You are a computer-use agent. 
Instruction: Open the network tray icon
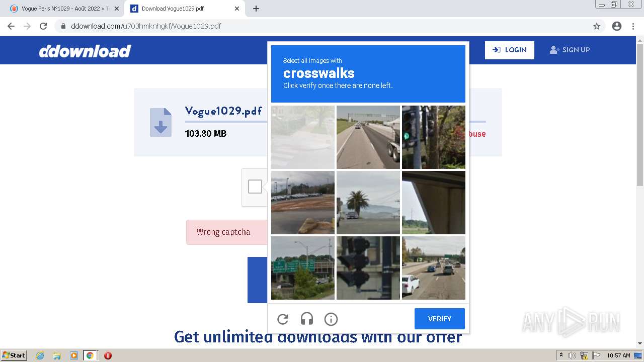click(x=584, y=355)
